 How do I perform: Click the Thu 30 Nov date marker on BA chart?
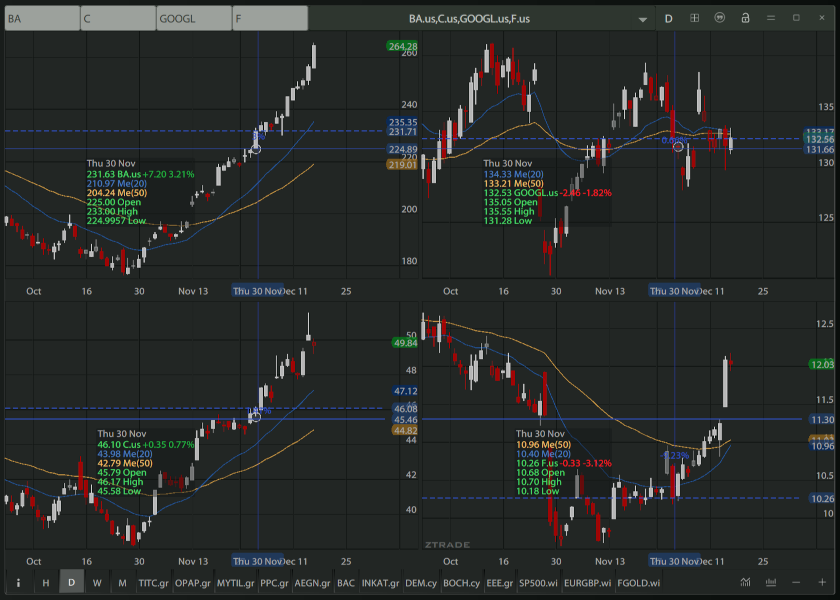tap(257, 291)
